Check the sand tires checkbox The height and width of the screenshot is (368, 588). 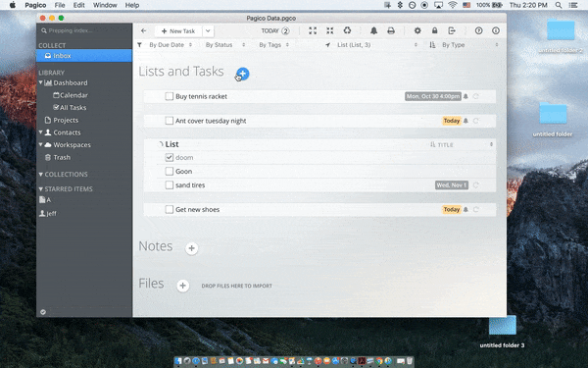click(x=170, y=185)
